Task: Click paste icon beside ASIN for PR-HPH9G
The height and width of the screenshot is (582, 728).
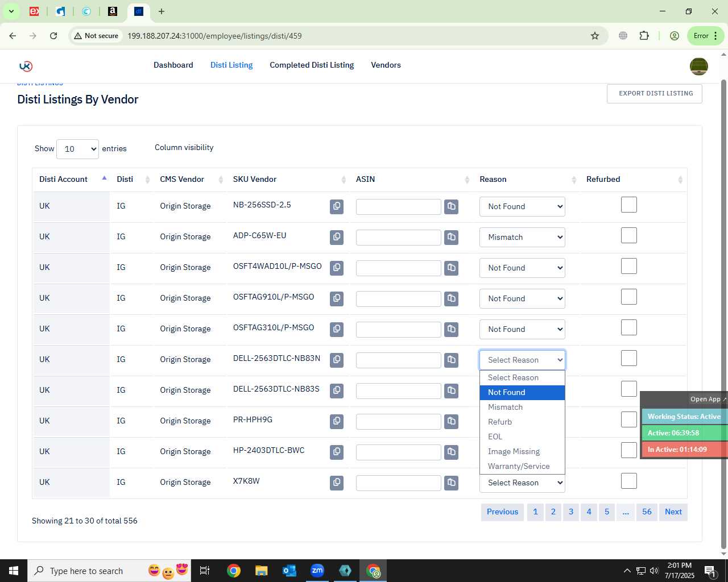Action: [452, 421]
